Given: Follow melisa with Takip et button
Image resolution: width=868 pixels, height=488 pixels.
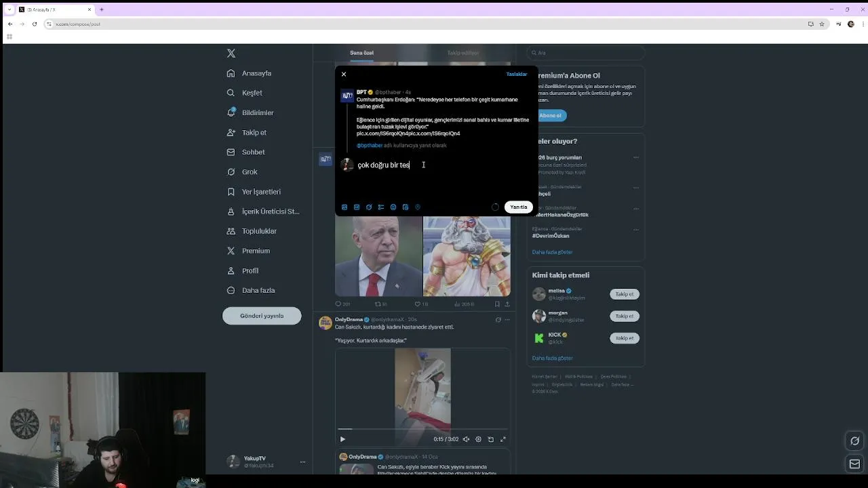Looking at the screenshot, I should (625, 294).
